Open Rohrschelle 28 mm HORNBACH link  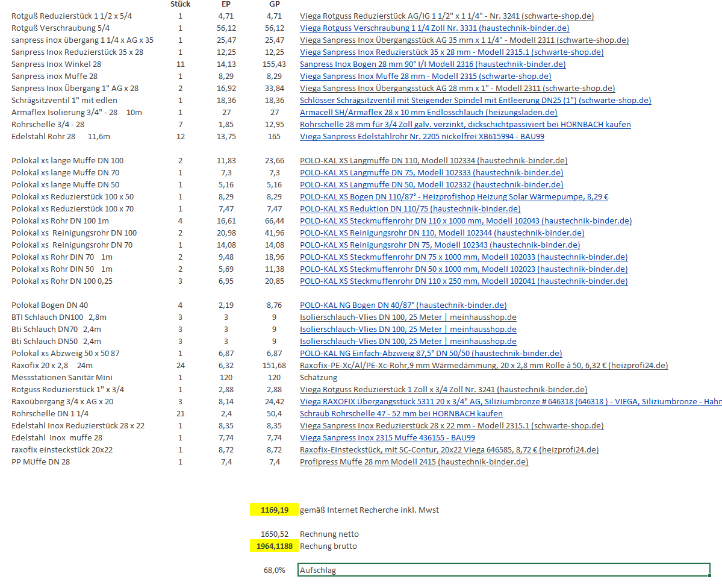click(x=465, y=125)
